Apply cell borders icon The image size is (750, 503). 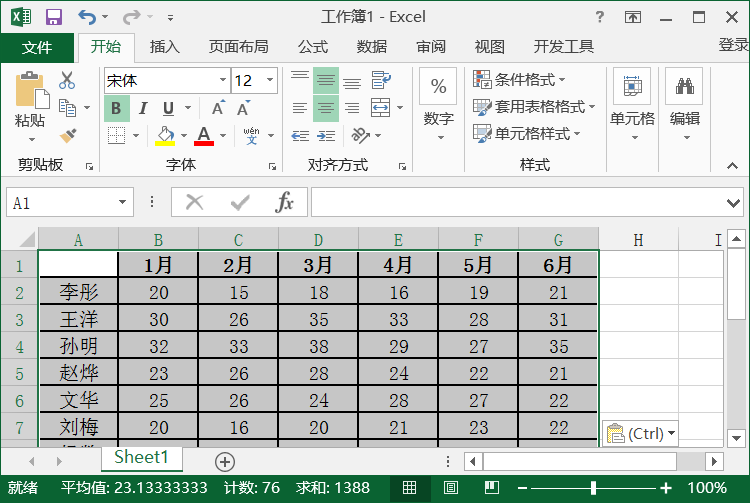click(116, 136)
